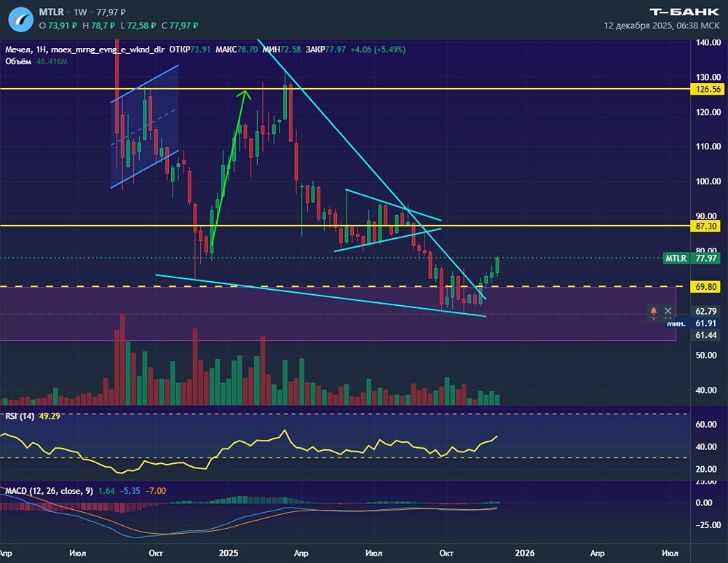Click the 61.44 price label on the axis

705,335
